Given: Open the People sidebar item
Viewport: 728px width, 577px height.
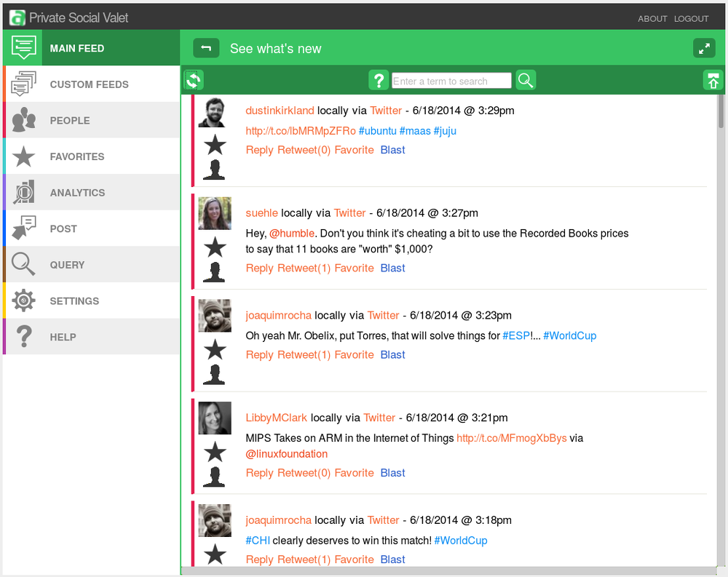Looking at the screenshot, I should click(70, 121).
